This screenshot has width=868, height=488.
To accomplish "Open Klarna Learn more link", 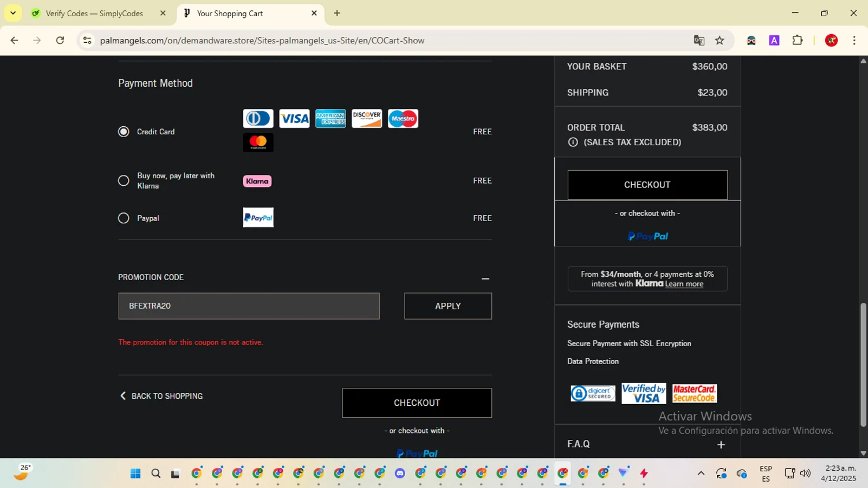I will tap(684, 284).
